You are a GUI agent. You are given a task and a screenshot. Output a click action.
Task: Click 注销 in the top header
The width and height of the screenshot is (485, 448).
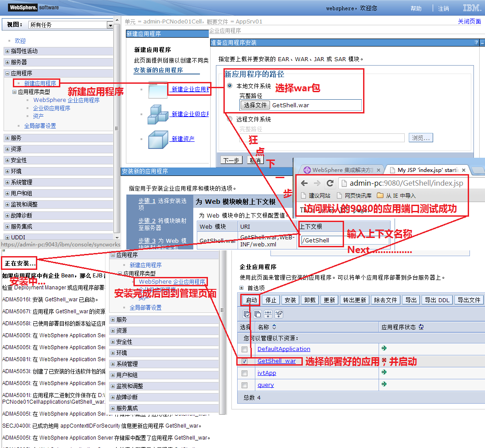click(444, 9)
